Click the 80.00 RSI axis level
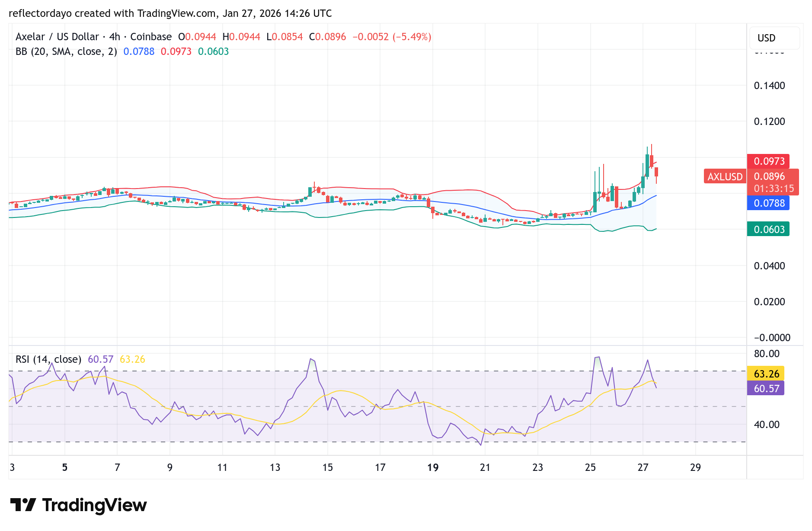This screenshot has height=531, width=812. pyautogui.click(x=767, y=354)
